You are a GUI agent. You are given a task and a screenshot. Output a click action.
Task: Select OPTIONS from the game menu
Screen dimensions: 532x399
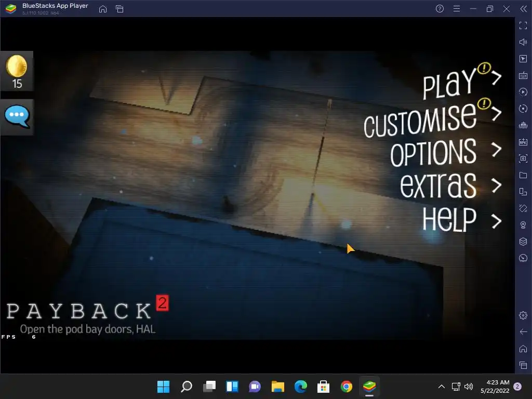(x=433, y=152)
